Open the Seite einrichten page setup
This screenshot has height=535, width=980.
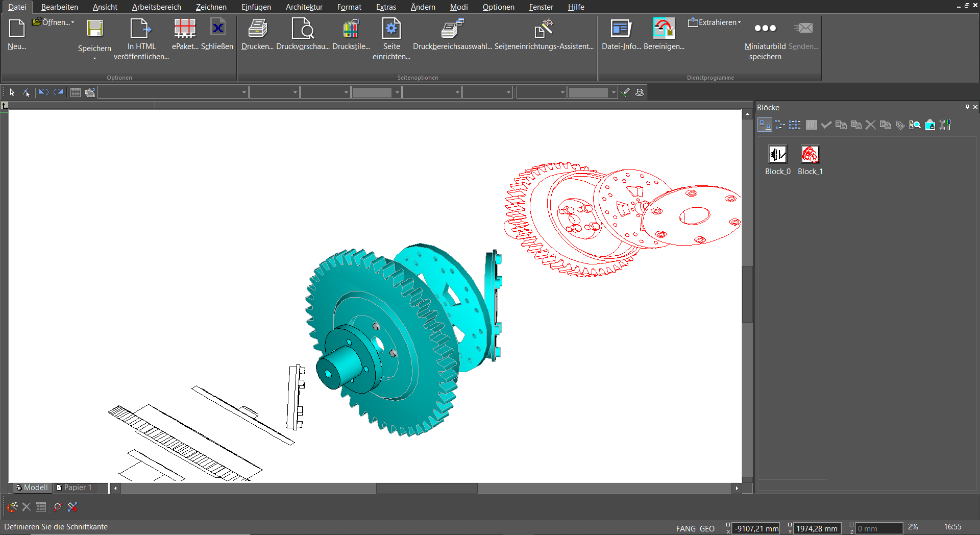pyautogui.click(x=391, y=29)
